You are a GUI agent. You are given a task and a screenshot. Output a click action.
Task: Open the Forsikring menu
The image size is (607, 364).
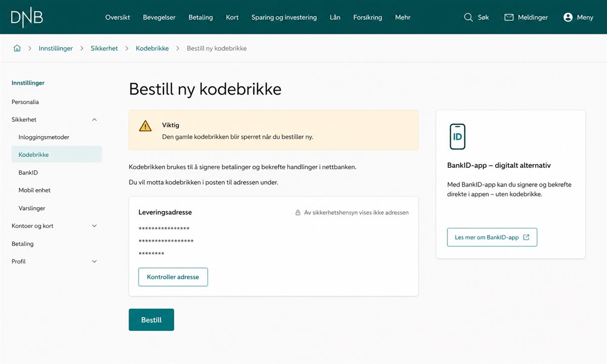click(x=368, y=17)
